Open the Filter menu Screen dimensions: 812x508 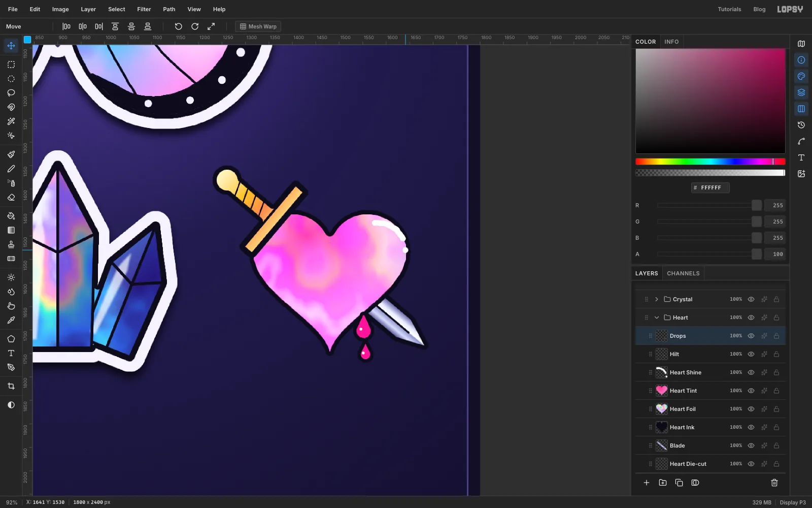(144, 9)
